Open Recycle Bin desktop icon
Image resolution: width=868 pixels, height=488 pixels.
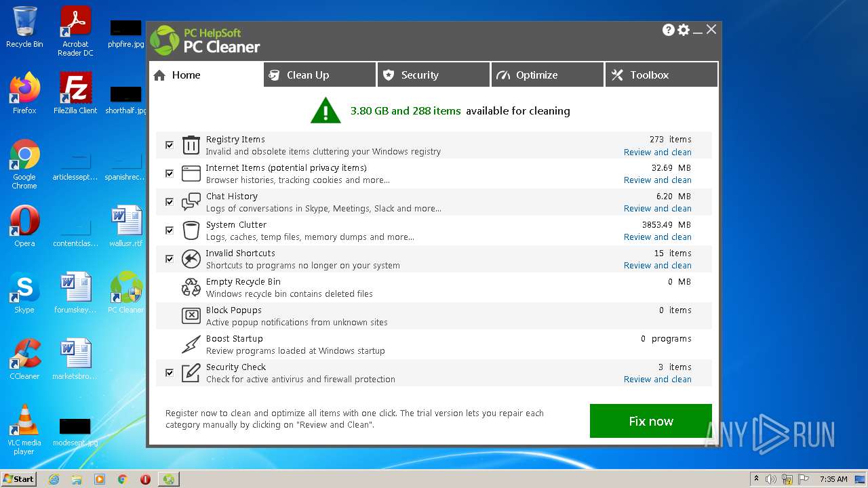[x=24, y=27]
